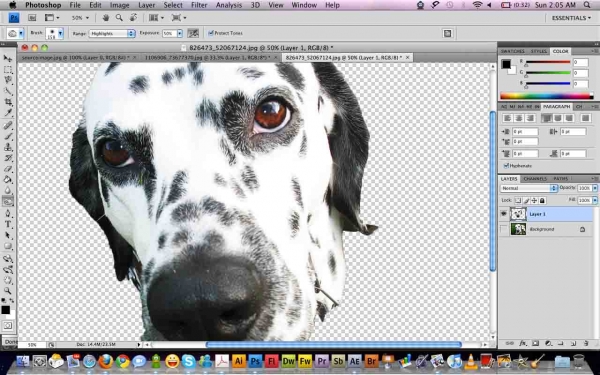This screenshot has height=375, width=600.
Task: Switch to the Channels tab
Action: [x=535, y=179]
